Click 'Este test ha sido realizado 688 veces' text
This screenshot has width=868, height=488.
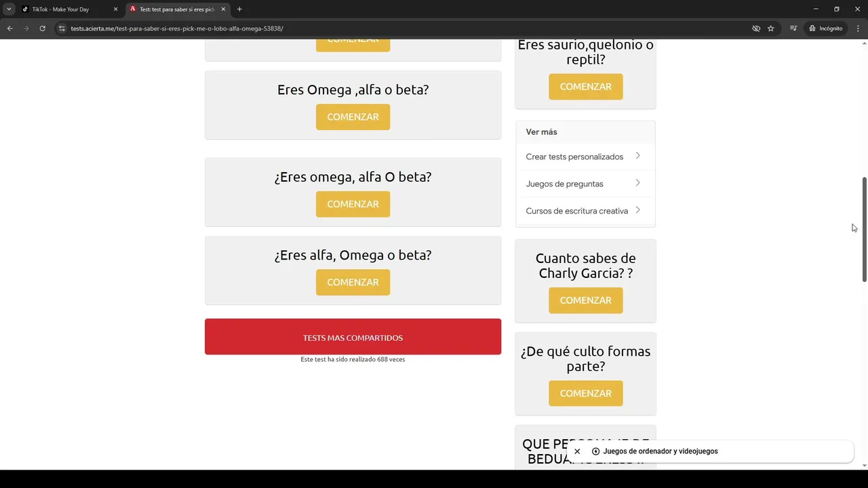[353, 359]
